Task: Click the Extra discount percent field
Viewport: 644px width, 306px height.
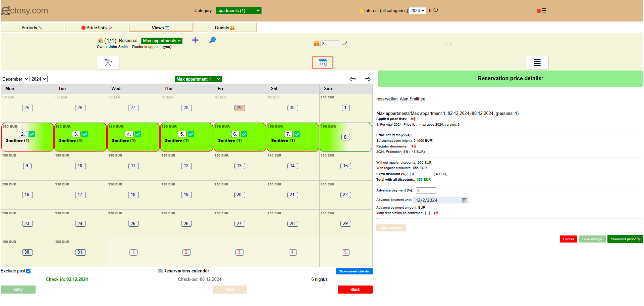Action: (421, 174)
